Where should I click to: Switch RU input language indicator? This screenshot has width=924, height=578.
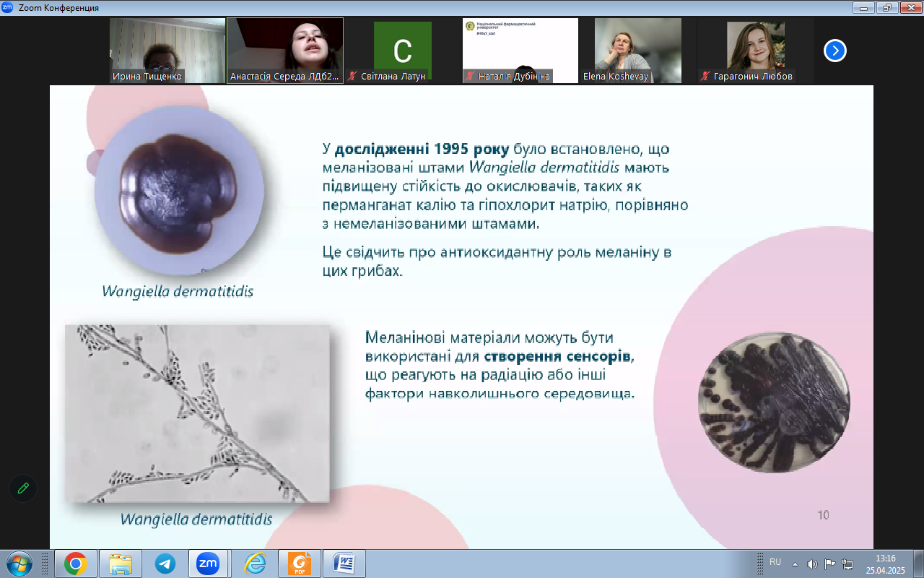click(x=775, y=562)
